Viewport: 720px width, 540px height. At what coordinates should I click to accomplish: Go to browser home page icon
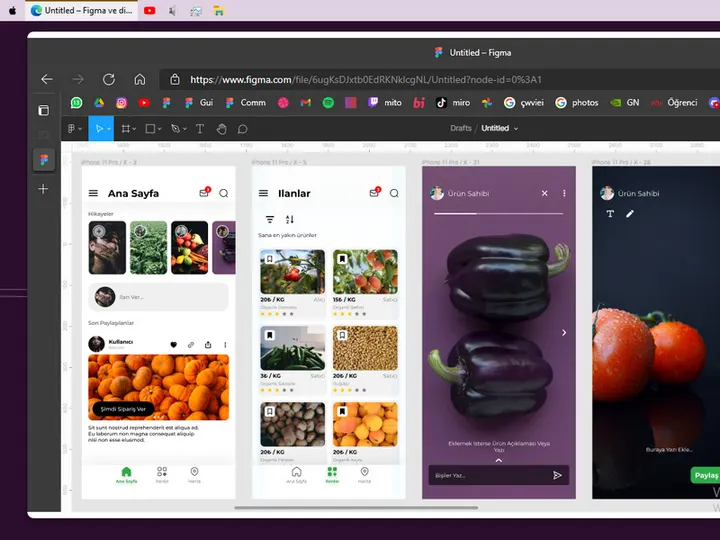point(140,79)
